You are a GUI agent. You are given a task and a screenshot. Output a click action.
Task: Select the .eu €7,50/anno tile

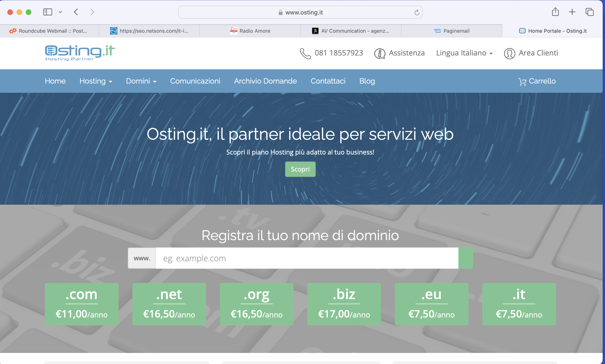click(432, 304)
